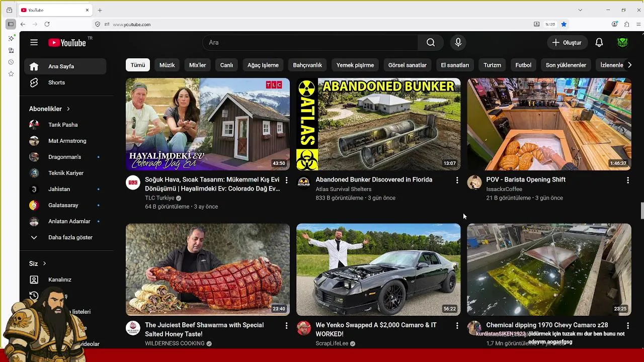Open Jahistan subscription channel

pyautogui.click(x=65, y=189)
